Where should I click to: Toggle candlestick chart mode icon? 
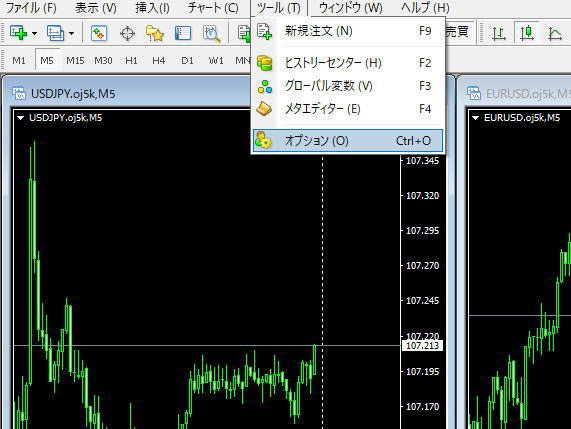527,33
